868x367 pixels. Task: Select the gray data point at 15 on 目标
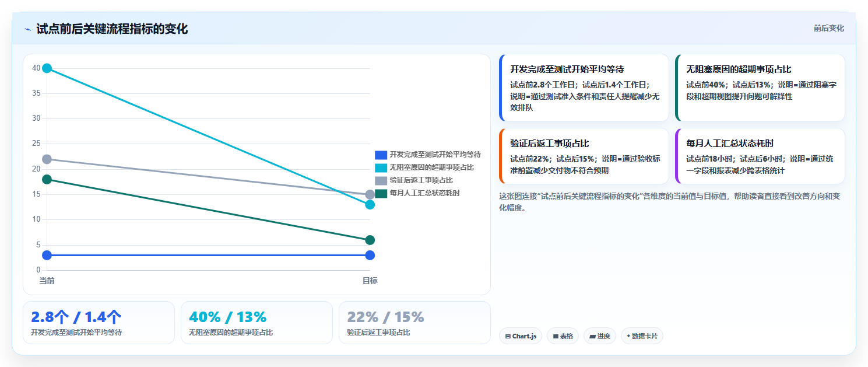pos(370,194)
